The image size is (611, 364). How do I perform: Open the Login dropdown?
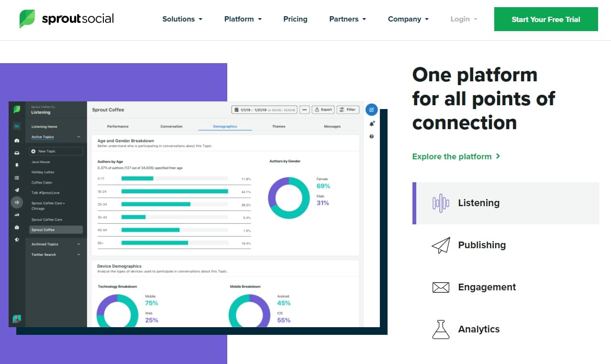464,19
